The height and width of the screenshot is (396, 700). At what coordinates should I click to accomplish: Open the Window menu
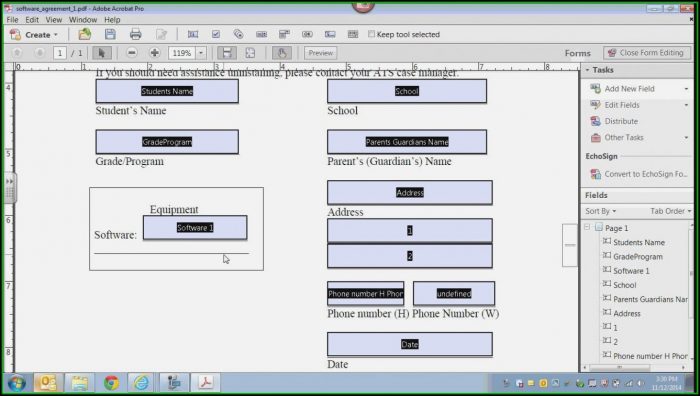click(x=83, y=20)
